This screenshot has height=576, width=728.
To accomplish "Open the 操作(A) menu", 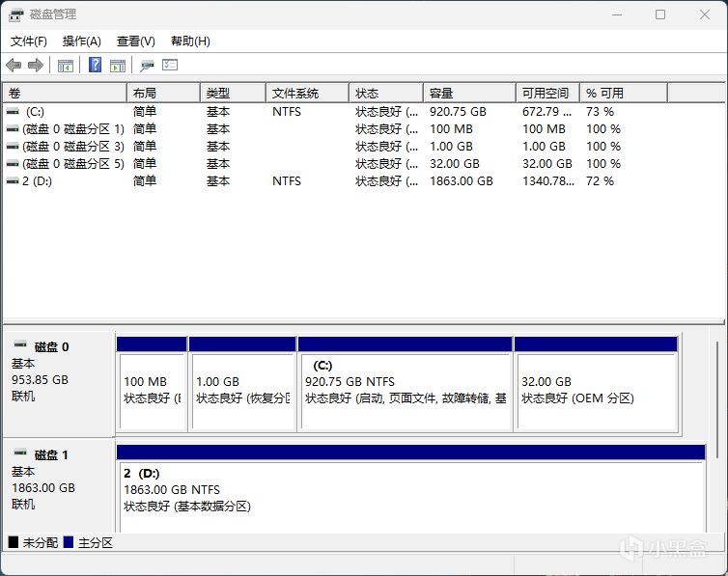I will (x=82, y=41).
